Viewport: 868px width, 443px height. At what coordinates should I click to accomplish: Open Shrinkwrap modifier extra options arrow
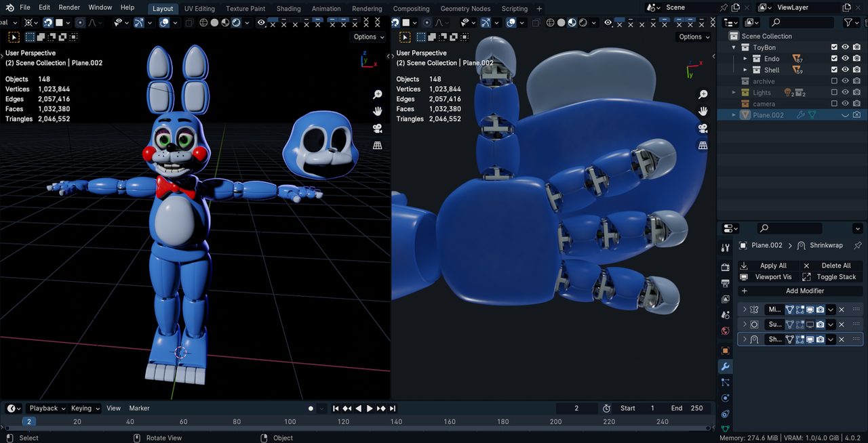coord(831,339)
